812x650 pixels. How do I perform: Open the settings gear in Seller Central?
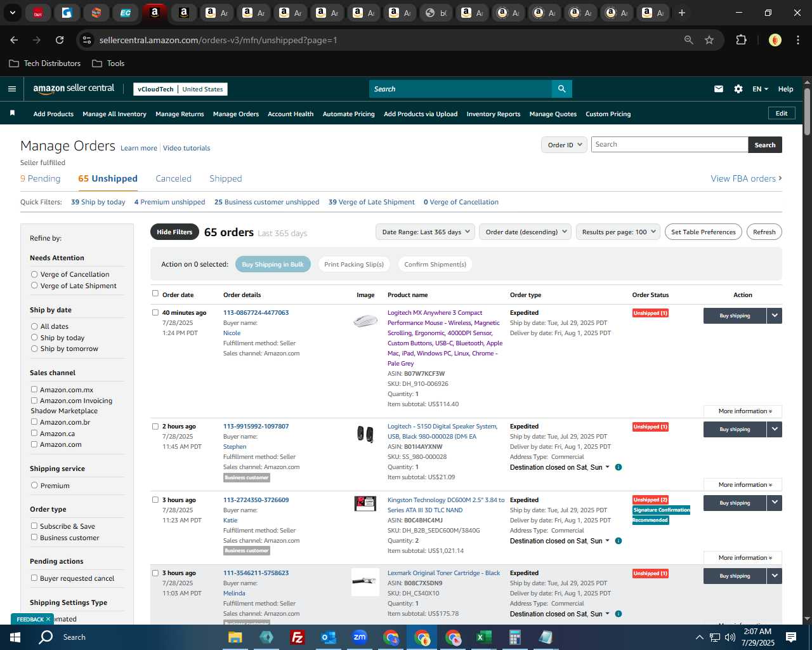(738, 89)
